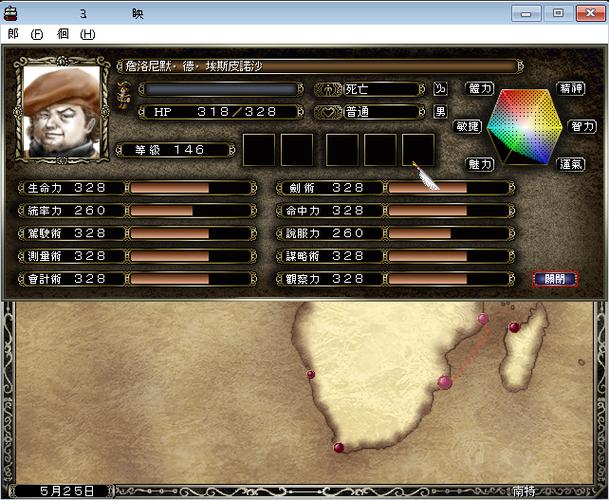Click the heart mood icon beside 普通
This screenshot has width=609, height=500.
click(329, 112)
